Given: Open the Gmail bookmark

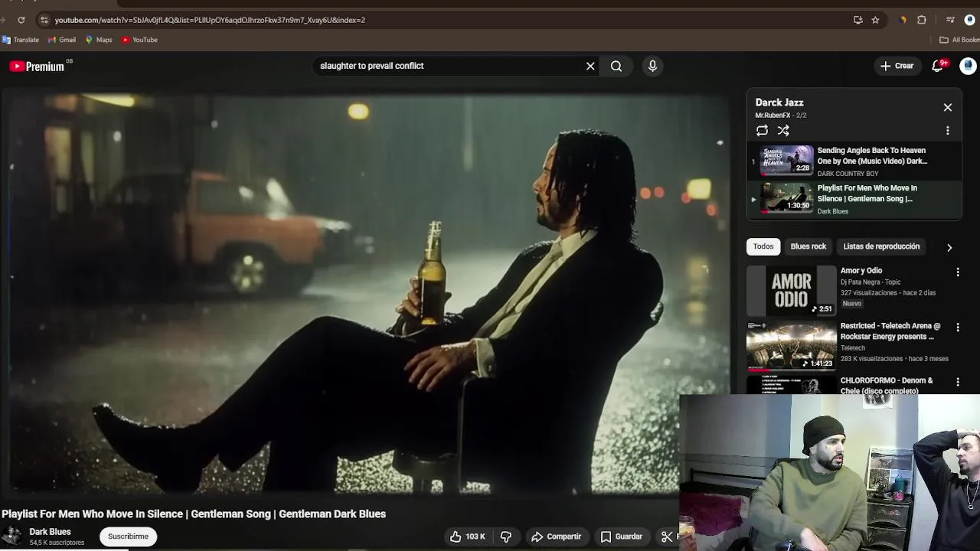Looking at the screenshot, I should point(62,40).
